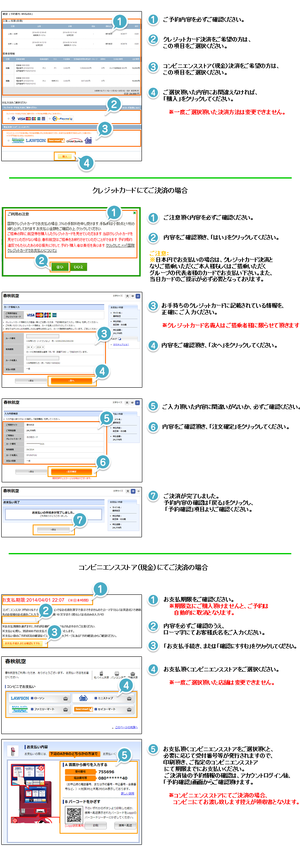
Task: Choose the ローソン convenience store button
Action: [x=39, y=698]
